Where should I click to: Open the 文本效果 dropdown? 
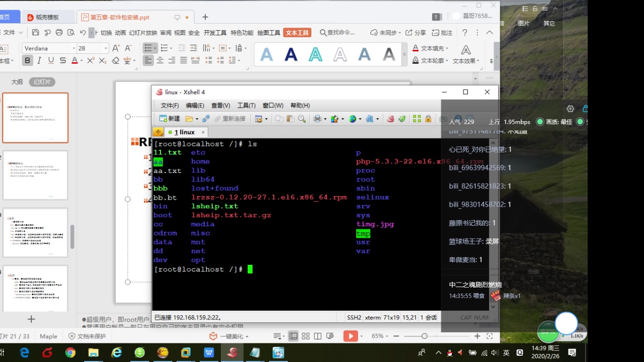click(x=466, y=54)
